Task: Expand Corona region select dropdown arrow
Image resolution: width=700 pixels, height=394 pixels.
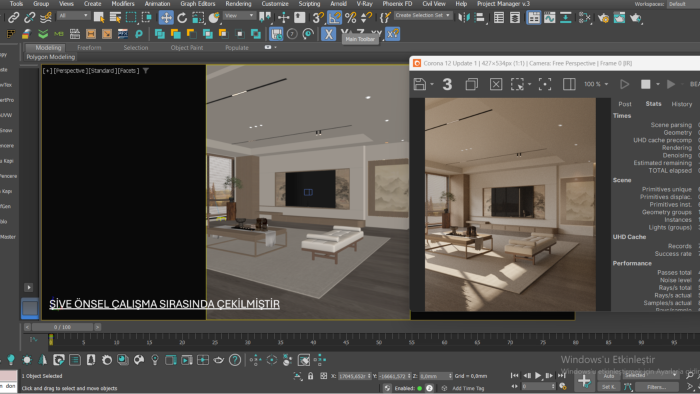Action: [x=529, y=84]
